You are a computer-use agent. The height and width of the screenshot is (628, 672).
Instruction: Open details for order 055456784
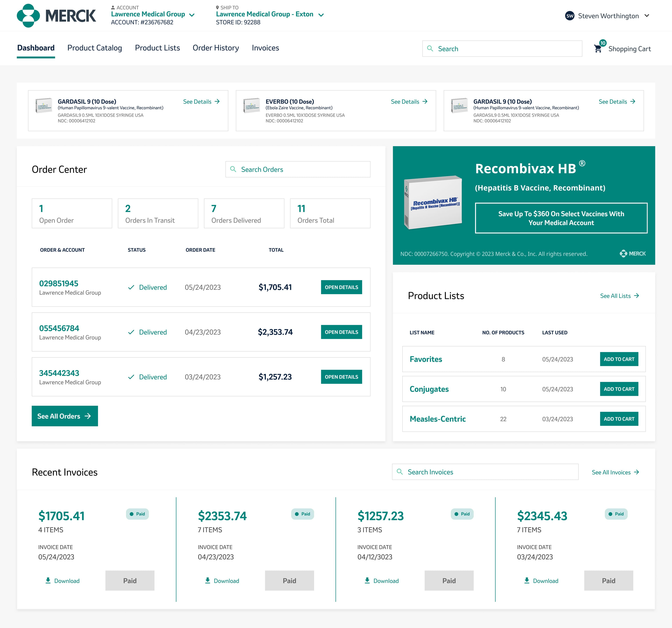(341, 332)
